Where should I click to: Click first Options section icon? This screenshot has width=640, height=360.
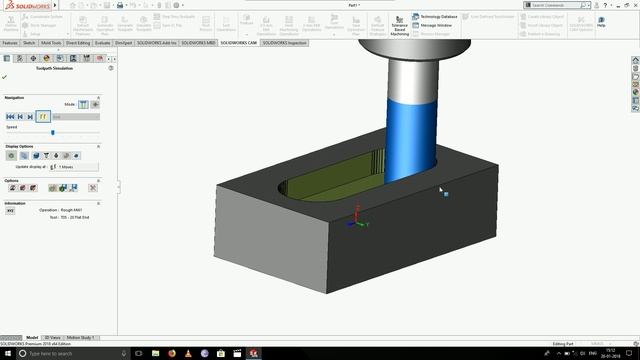(x=13, y=188)
